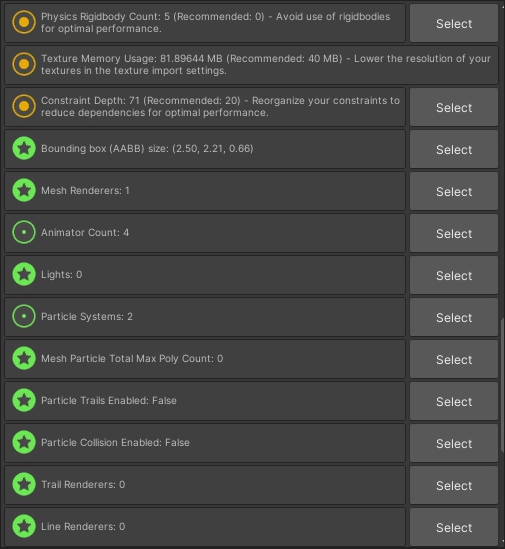
Task: Click the green star icon beside Mesh Renderers
Action: coord(24,190)
